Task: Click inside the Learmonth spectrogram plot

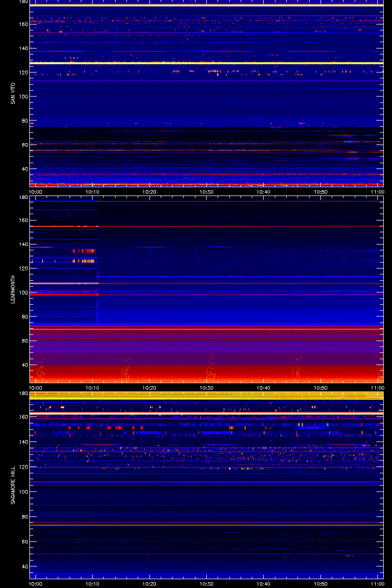Action: [x=206, y=289]
